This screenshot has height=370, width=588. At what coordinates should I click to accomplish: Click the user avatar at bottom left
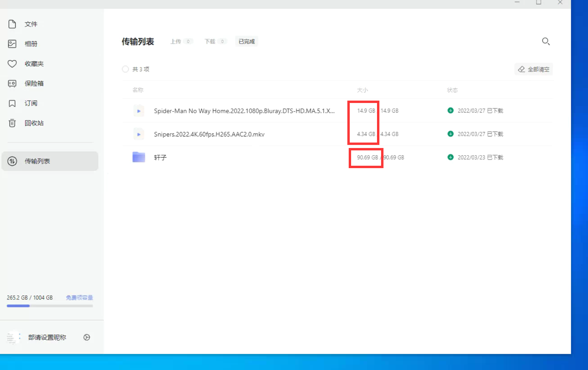[x=13, y=337]
